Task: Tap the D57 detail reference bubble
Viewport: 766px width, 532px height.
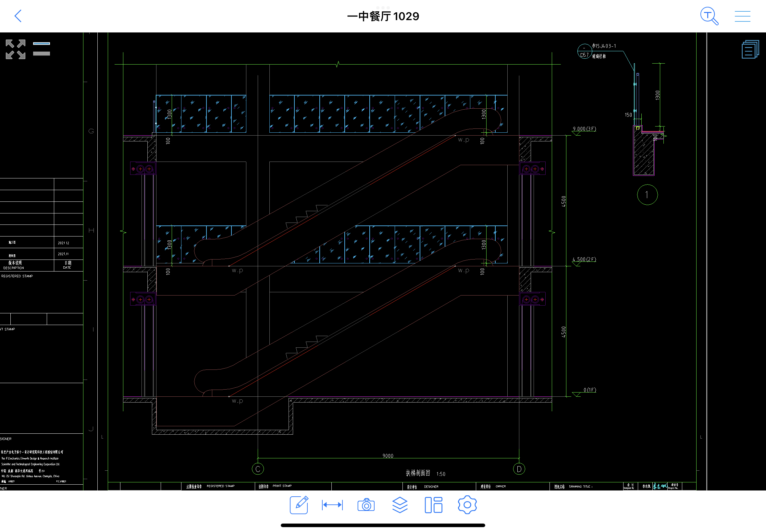Action: [584, 52]
